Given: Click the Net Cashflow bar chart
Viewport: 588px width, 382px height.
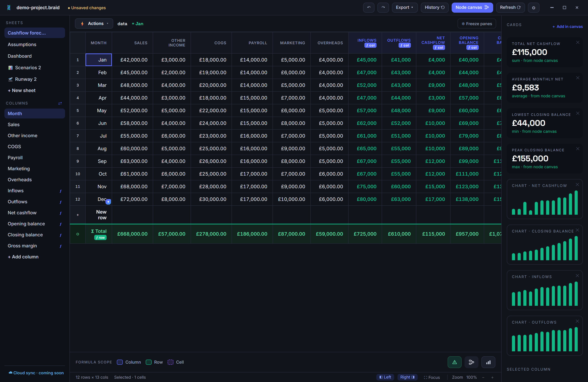Looking at the screenshot, I should pyautogui.click(x=544, y=203).
